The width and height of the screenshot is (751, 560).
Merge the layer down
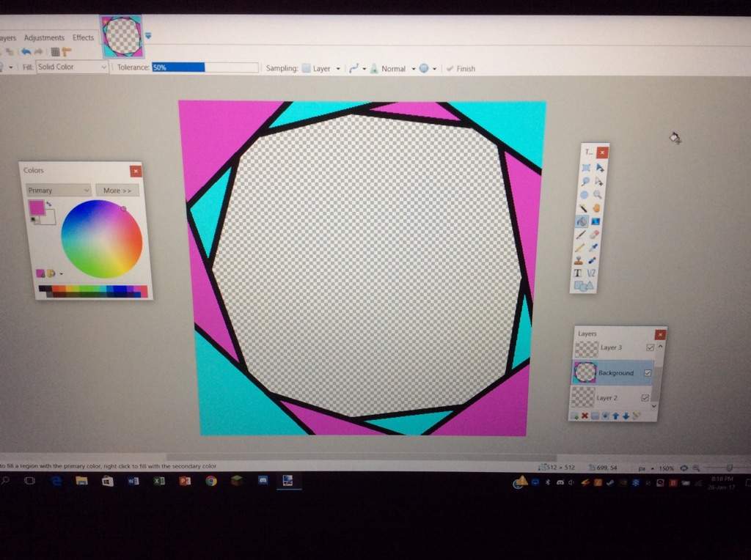(x=605, y=416)
